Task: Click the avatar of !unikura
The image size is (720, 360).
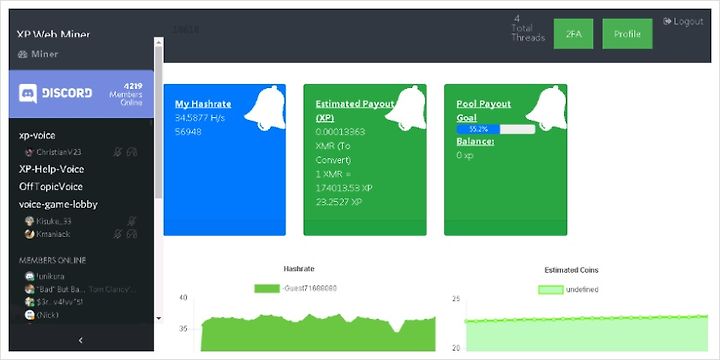Action: tap(29, 276)
